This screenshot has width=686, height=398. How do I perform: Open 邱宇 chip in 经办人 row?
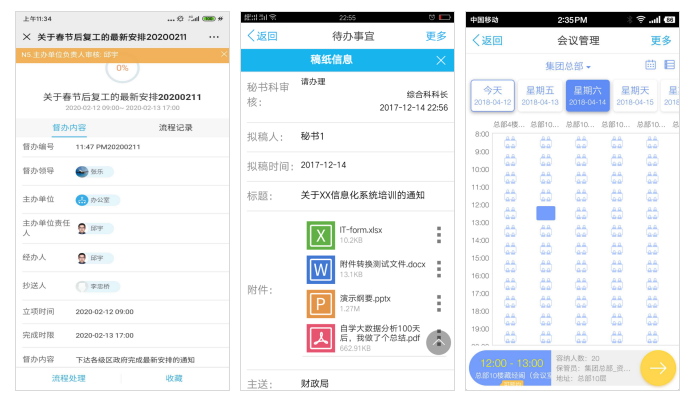pos(94,258)
